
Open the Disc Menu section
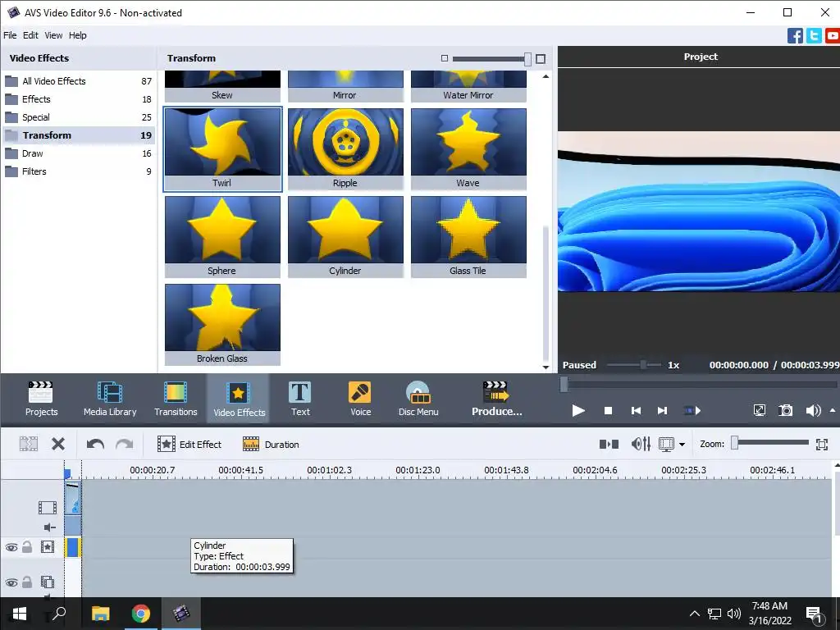418,399
